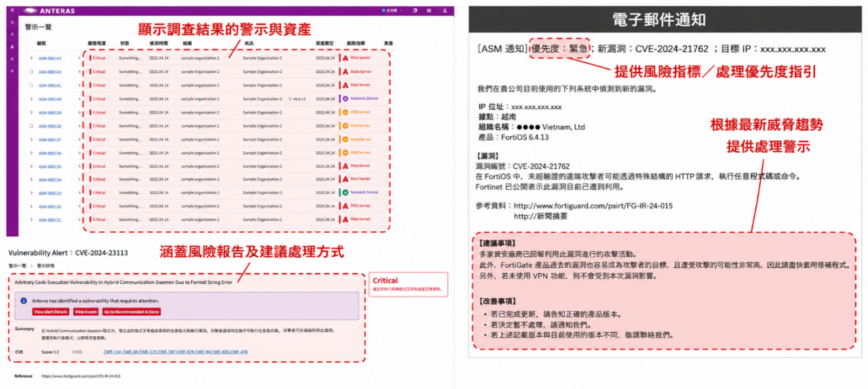
Task: Sort by the 嚴重程度 column header
Action: tap(96, 43)
